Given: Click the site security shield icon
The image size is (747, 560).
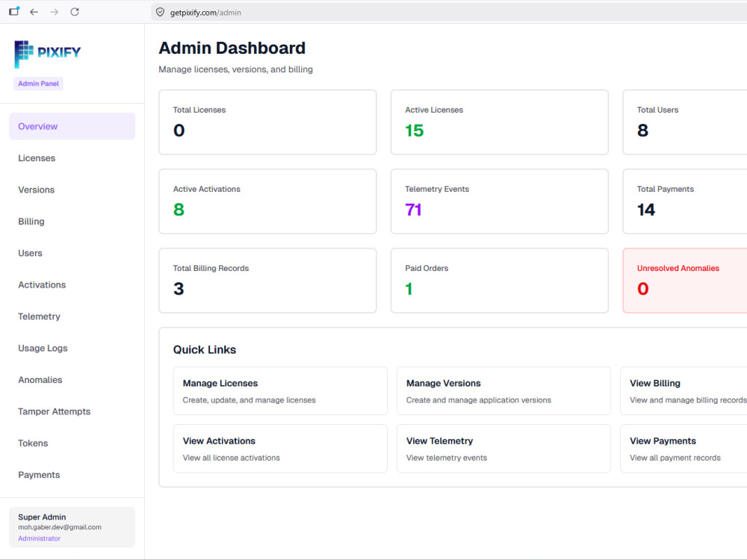Looking at the screenshot, I should pos(160,13).
